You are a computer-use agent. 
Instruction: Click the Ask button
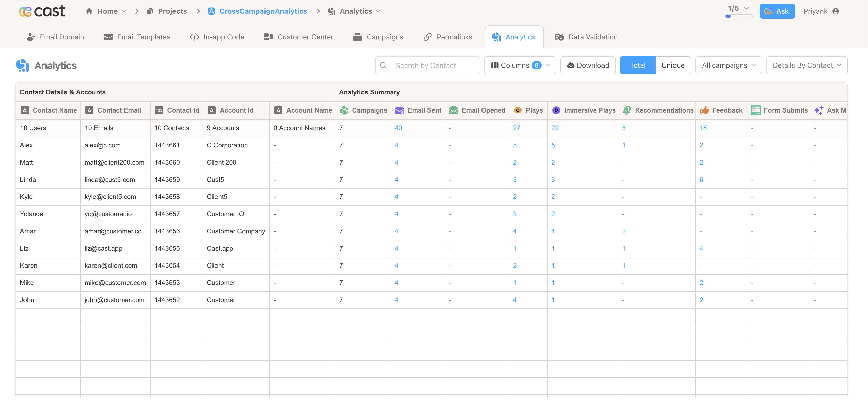point(777,11)
